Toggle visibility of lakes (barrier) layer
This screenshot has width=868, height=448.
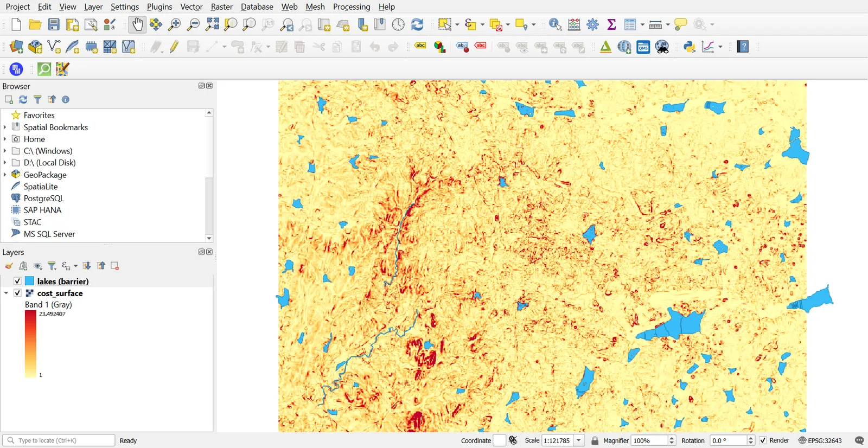pos(17,281)
